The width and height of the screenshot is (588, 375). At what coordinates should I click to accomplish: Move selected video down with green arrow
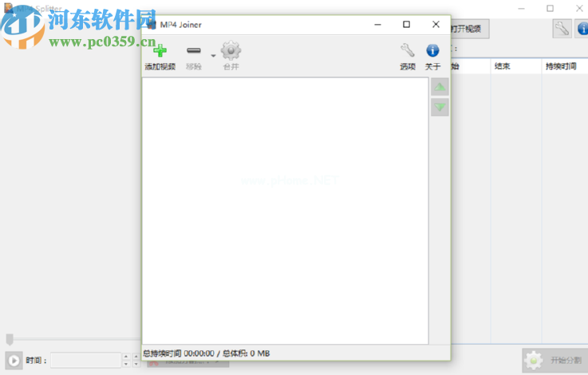pos(440,107)
